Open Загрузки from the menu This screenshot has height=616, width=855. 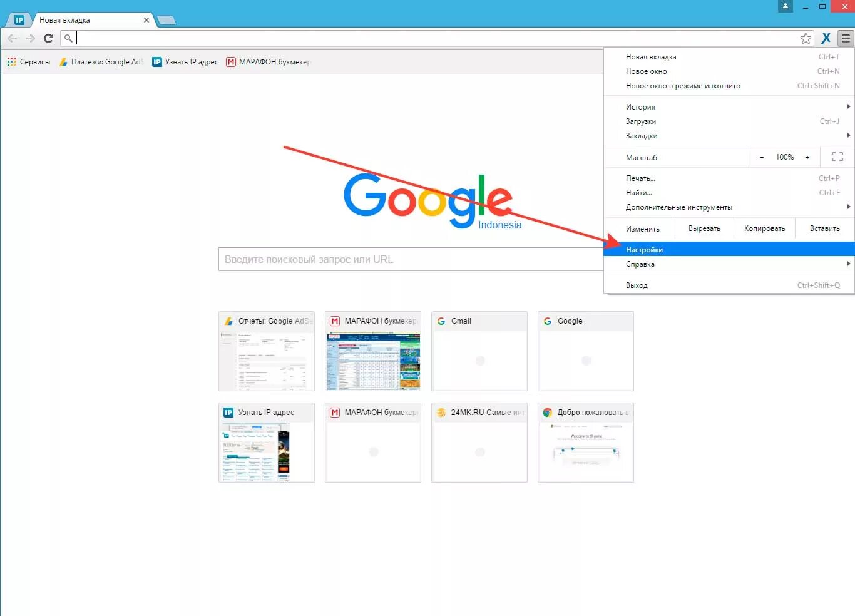point(729,121)
